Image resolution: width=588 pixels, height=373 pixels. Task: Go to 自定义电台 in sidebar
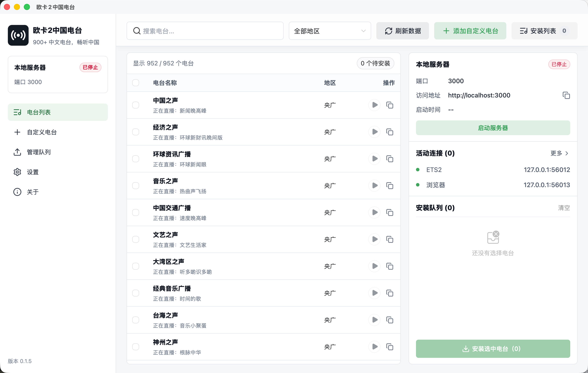[x=58, y=132]
